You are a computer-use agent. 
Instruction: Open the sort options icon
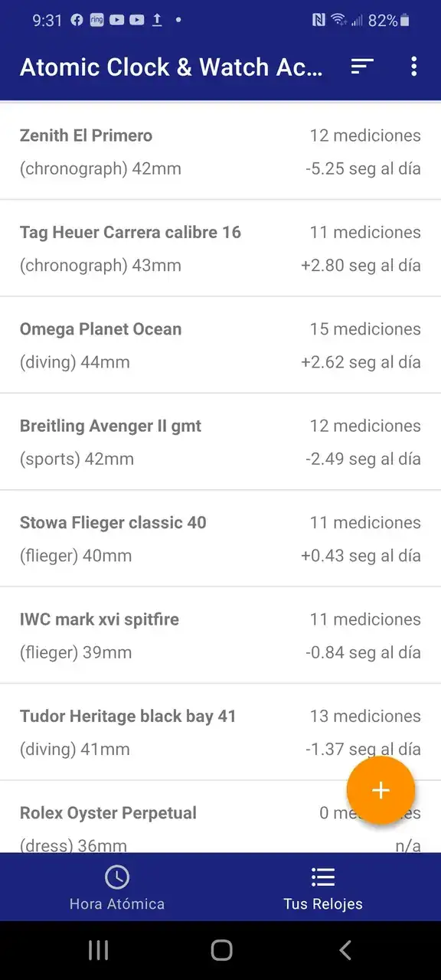pos(362,67)
